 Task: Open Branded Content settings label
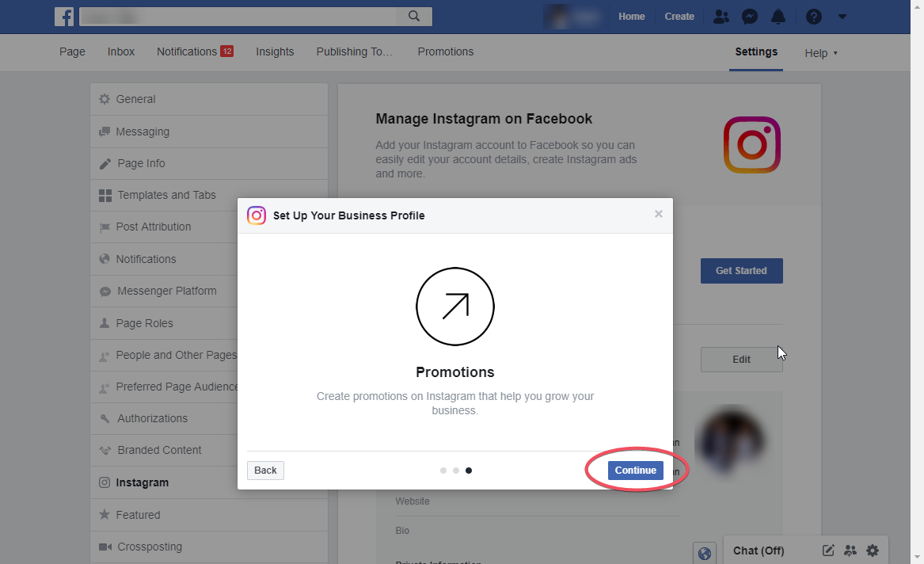159,450
